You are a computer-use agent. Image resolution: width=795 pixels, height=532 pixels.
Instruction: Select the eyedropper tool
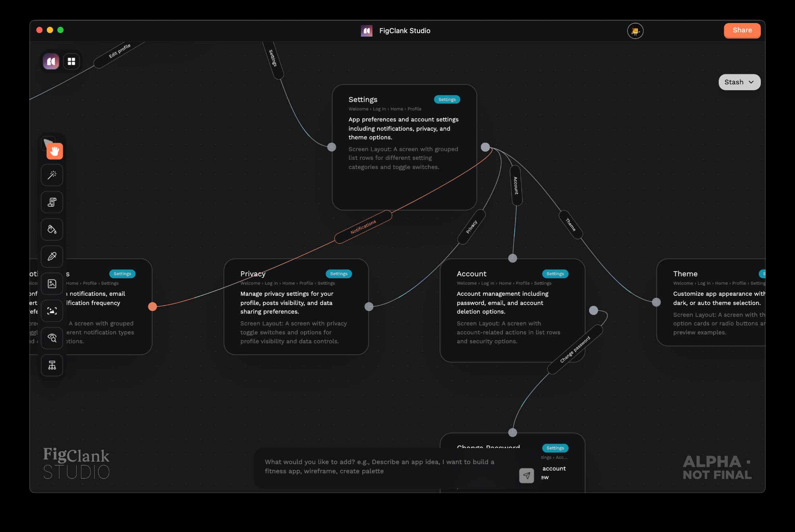coord(52,256)
